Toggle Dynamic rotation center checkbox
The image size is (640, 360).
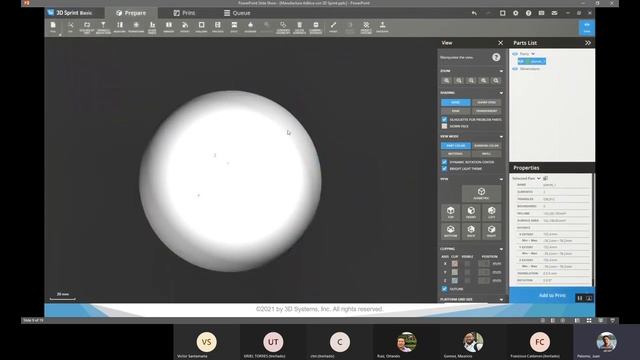(x=444, y=162)
